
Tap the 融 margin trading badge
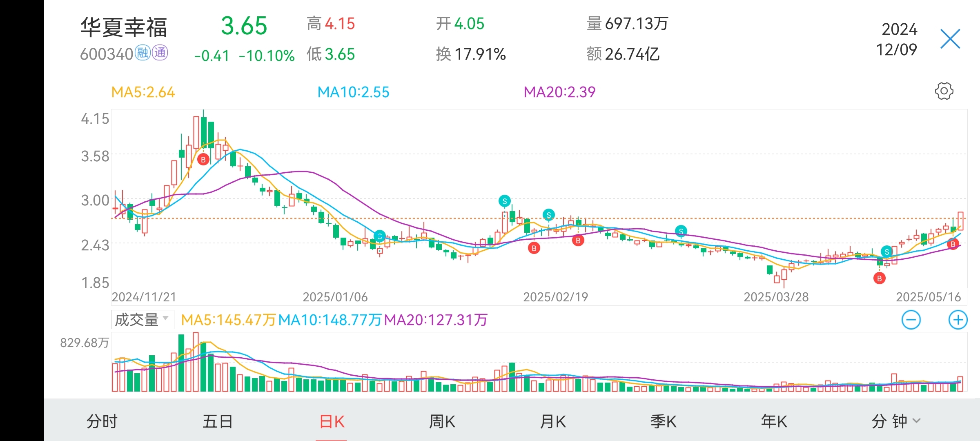click(x=143, y=53)
